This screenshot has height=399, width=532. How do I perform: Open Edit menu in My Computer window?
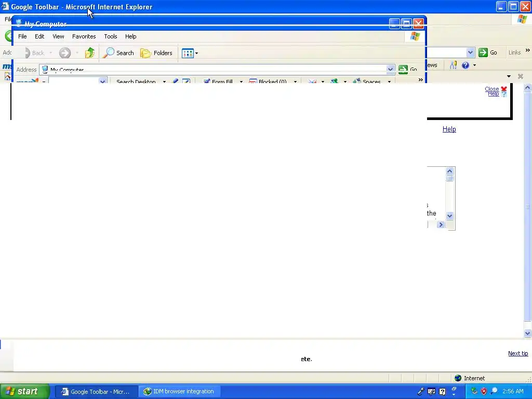coord(39,36)
